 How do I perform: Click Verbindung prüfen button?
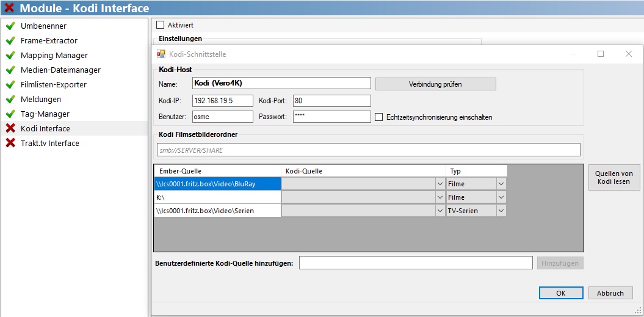tap(435, 84)
